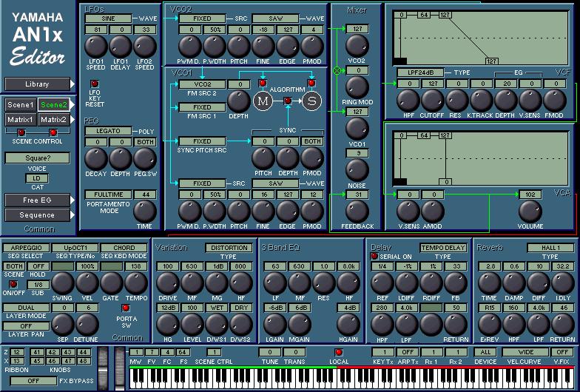Turn the VCO2 EDGE knob
Viewport: 580px width, 392px height.
[x=287, y=46]
